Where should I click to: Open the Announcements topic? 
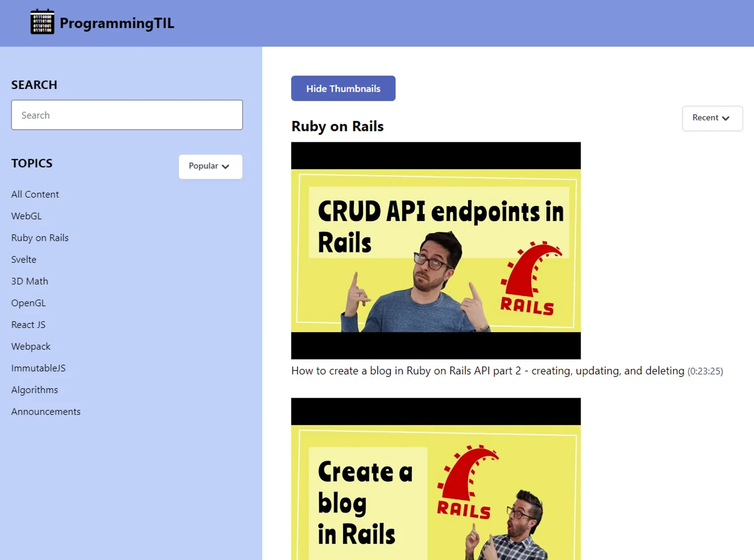click(x=46, y=412)
